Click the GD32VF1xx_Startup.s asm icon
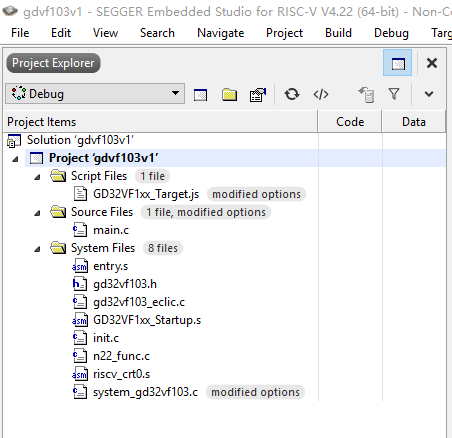The width and height of the screenshot is (452, 438). click(80, 320)
